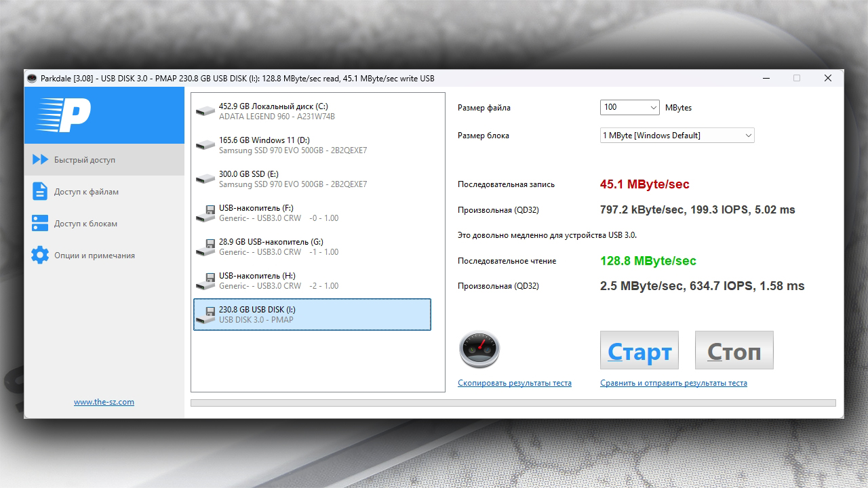
Task: Select USB-накопитель (H:) drive
Action: [312, 281]
